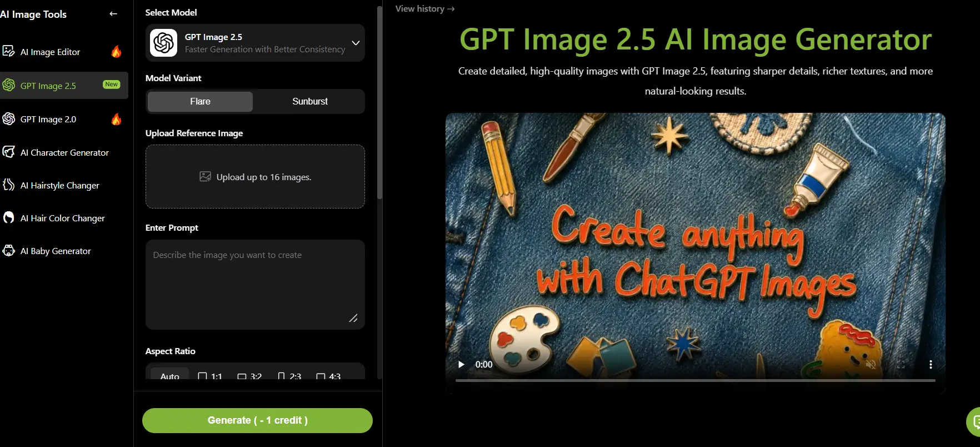Click the settings panel vertical scrollbar
Image resolution: width=980 pixels, height=447 pixels.
pos(379,103)
